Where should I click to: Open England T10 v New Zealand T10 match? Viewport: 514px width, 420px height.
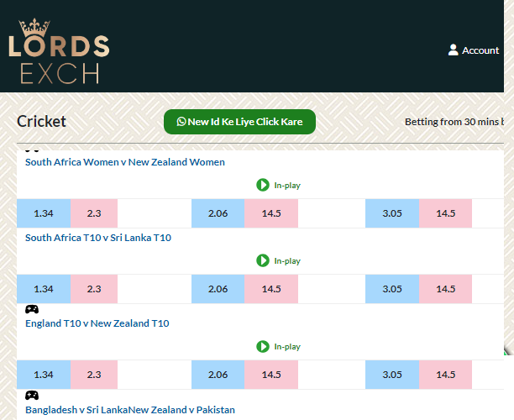[x=97, y=323]
